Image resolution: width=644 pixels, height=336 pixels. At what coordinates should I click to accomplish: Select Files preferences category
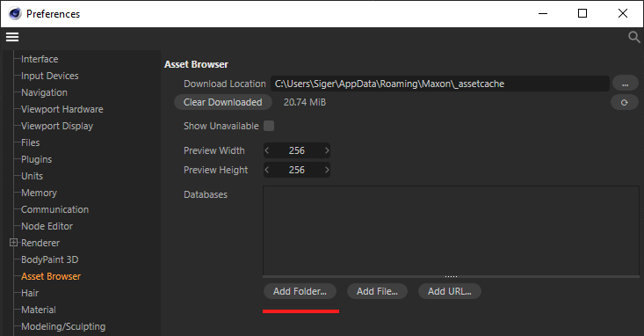pos(31,142)
